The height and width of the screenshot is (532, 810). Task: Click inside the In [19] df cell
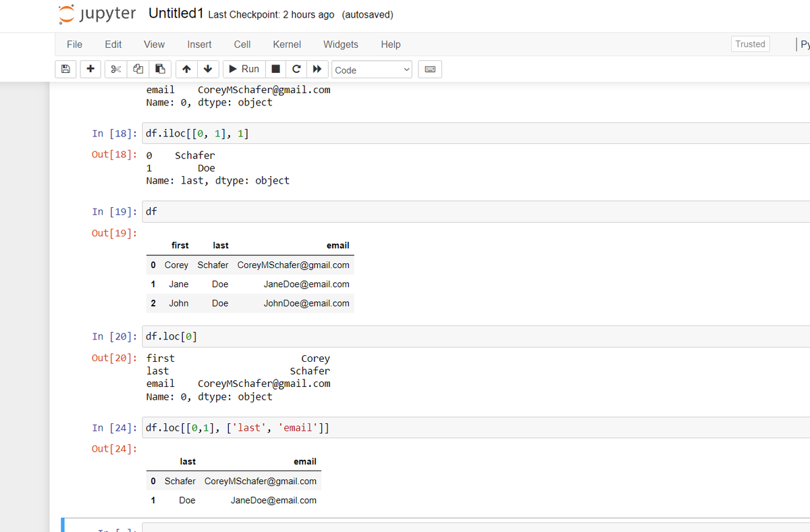click(x=476, y=211)
